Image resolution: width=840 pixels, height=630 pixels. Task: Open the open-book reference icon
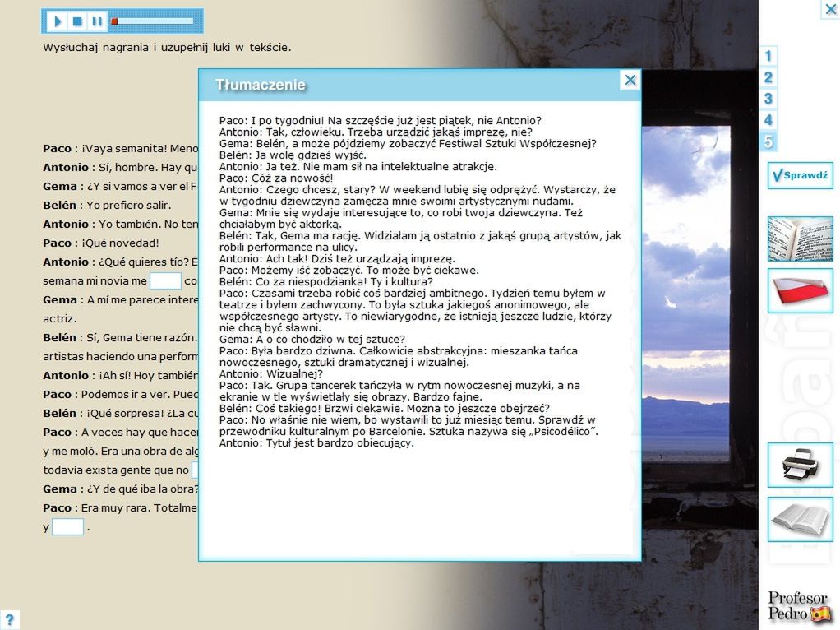pos(801,519)
